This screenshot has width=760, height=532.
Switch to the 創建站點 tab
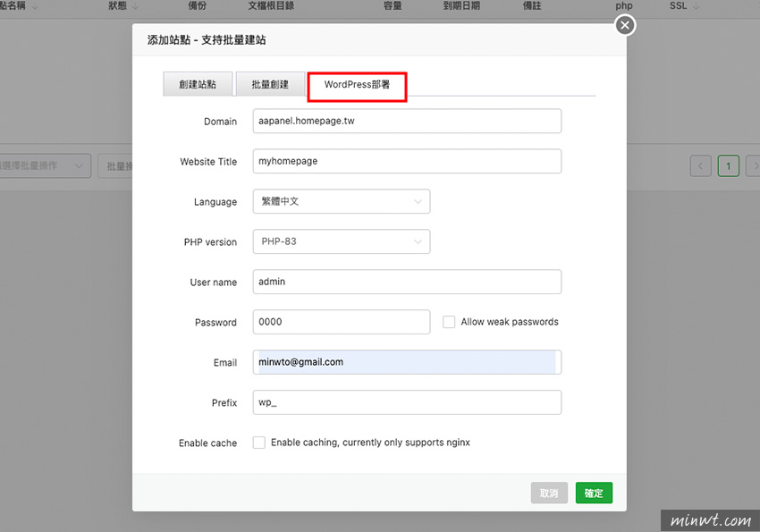198,84
